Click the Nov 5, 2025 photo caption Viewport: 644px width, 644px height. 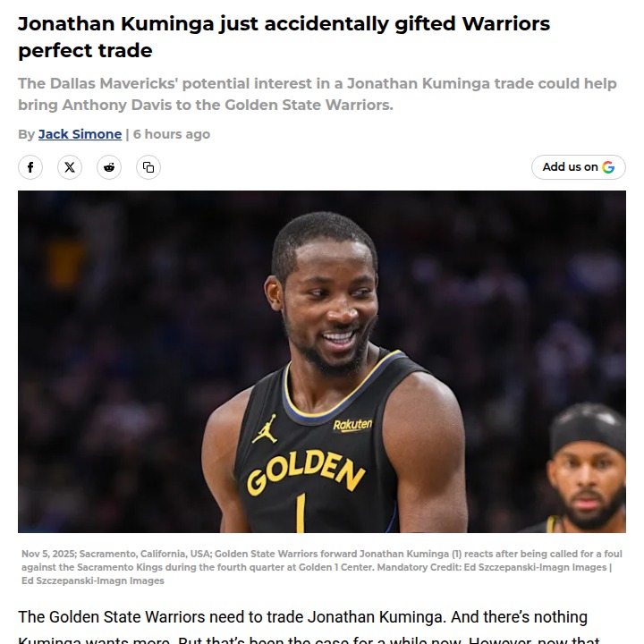coord(322,567)
